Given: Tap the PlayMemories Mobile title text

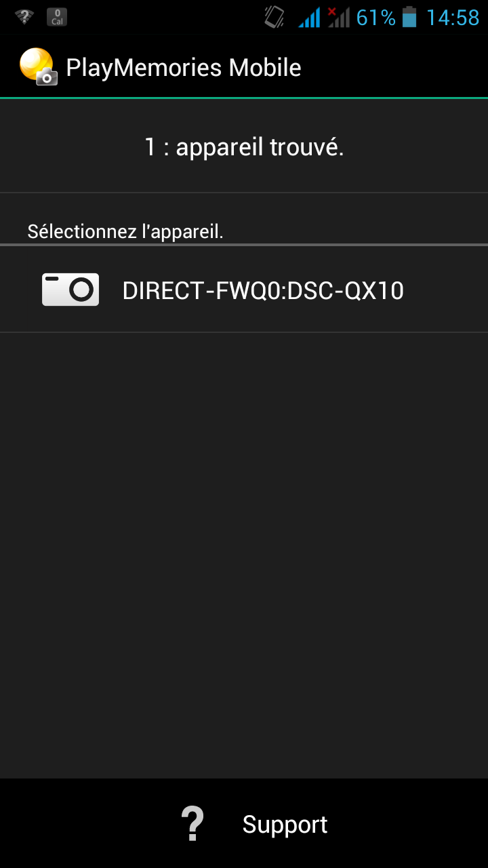Looking at the screenshot, I should pos(184,68).
